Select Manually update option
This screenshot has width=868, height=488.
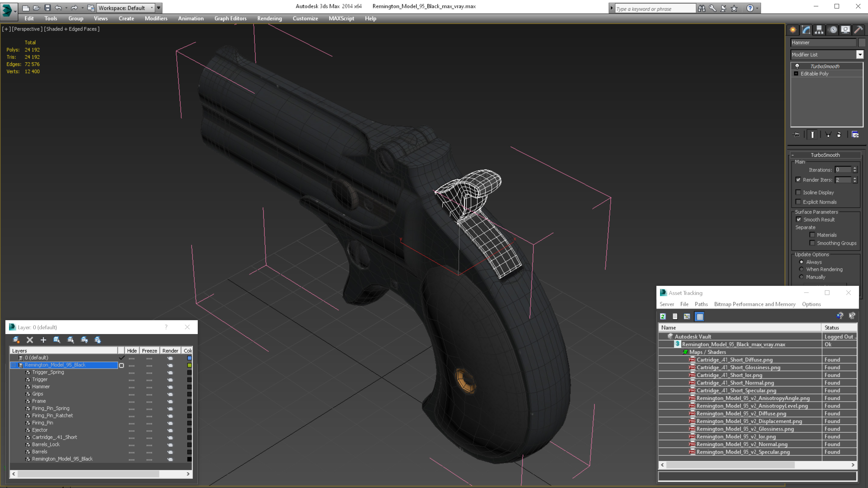[801, 277]
